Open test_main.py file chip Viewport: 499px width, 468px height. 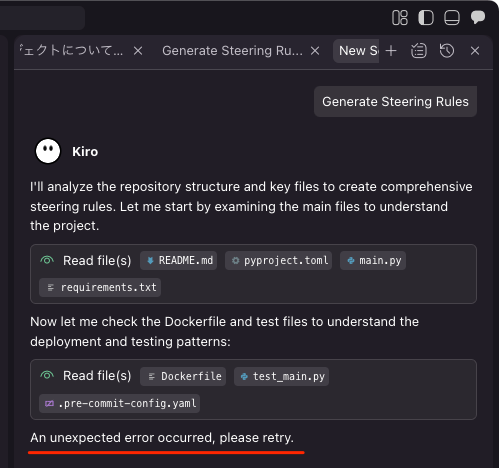[x=282, y=376]
